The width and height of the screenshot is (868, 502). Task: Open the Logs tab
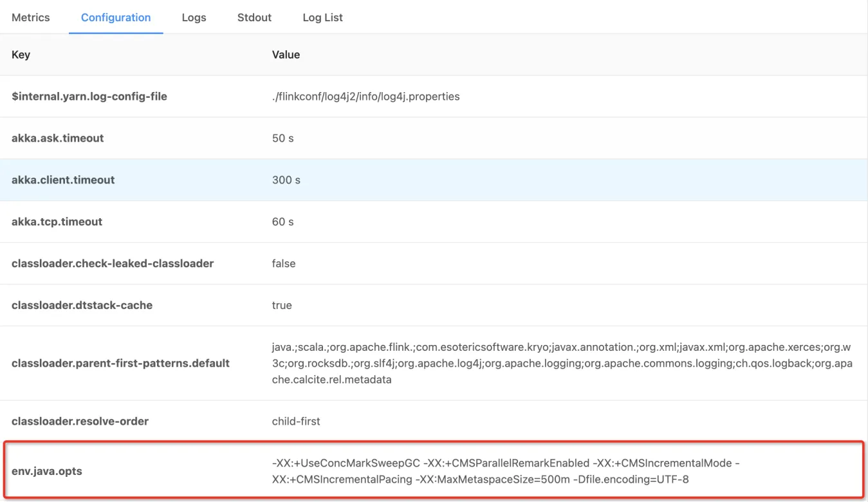click(x=194, y=17)
